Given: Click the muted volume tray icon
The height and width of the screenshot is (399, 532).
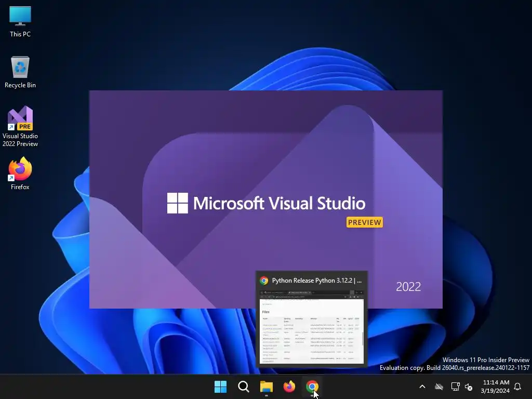Looking at the screenshot, I should click(x=469, y=387).
